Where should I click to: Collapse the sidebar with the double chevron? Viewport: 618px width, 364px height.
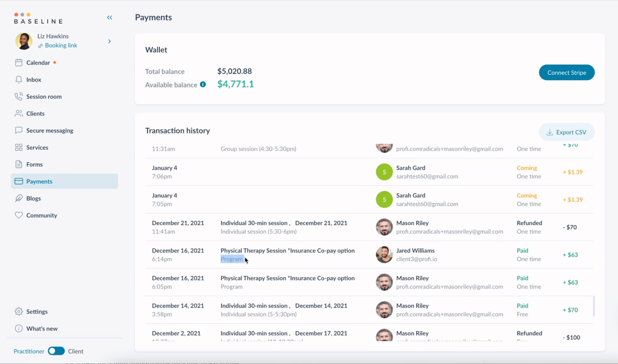point(109,17)
